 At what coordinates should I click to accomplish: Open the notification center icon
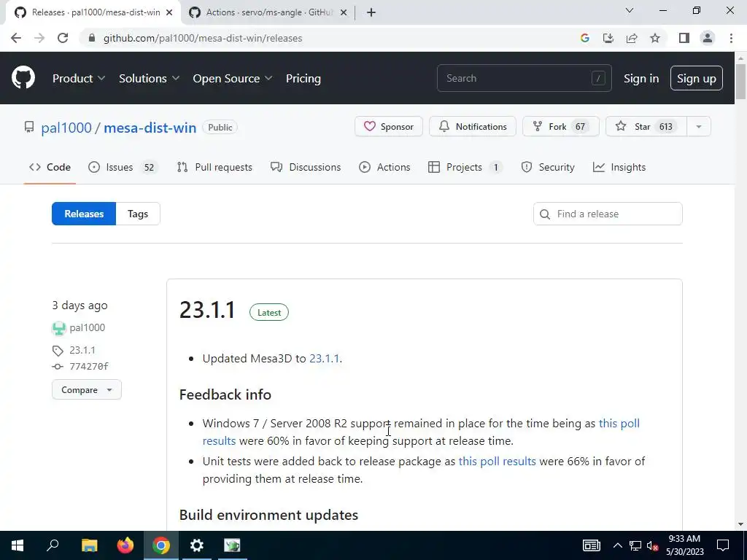pyautogui.click(x=723, y=545)
